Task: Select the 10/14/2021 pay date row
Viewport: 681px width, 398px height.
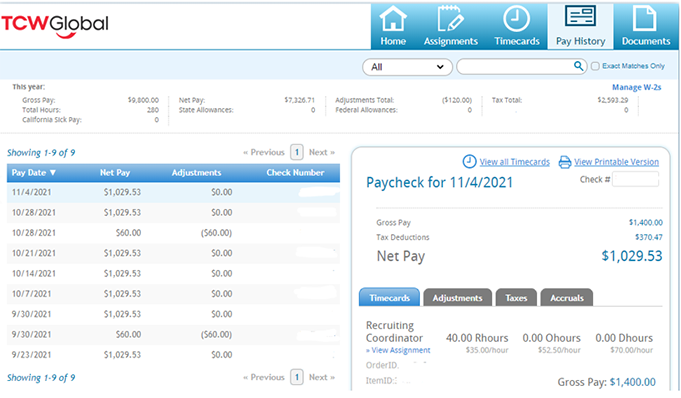Action: pos(173,273)
